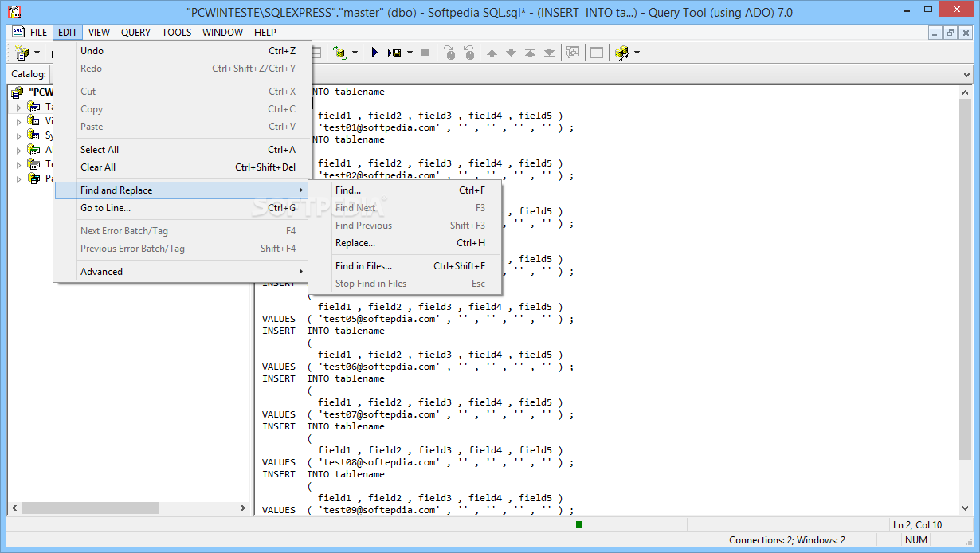Open the HELP menu
980x553 pixels.
tap(265, 32)
